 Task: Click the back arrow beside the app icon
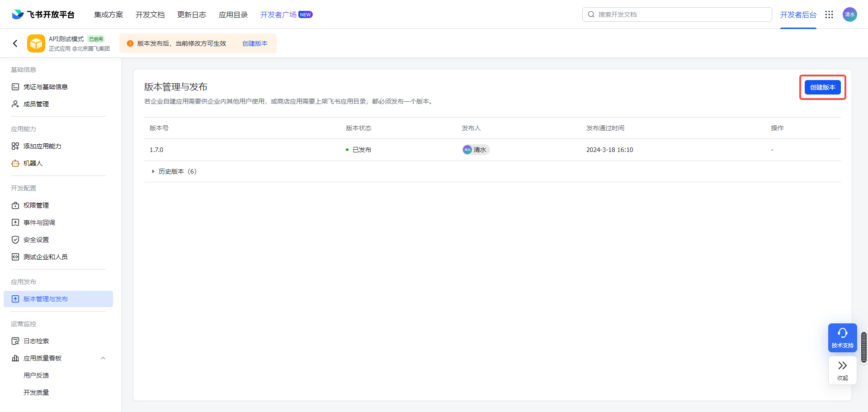[x=15, y=43]
